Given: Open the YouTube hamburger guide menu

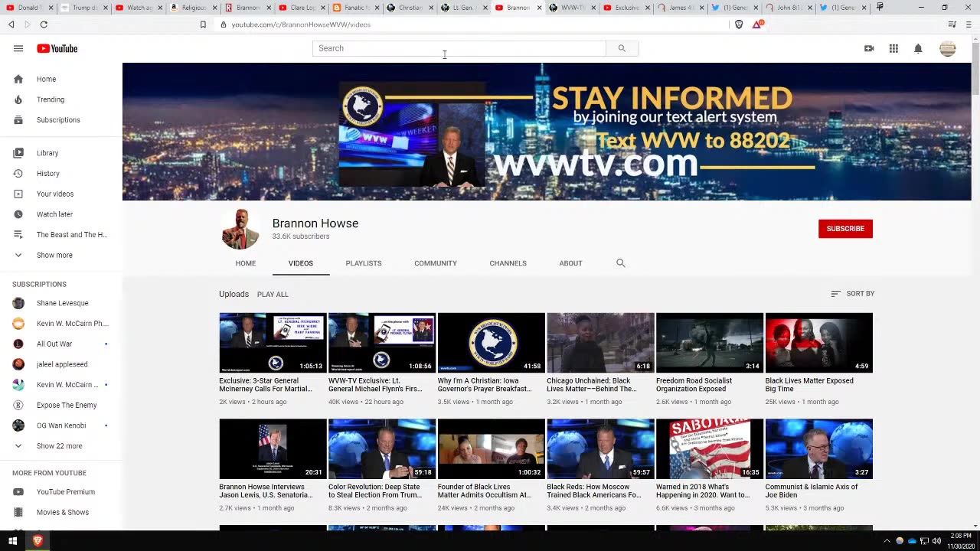Looking at the screenshot, I should point(18,48).
